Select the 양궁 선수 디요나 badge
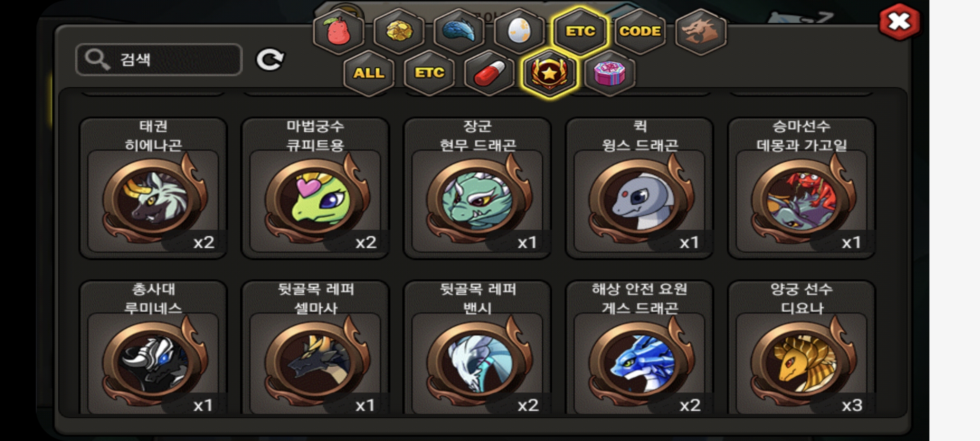The image size is (980, 441). tap(802, 347)
